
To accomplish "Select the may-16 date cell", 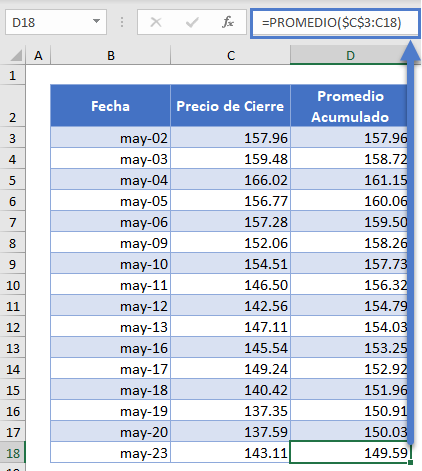I will click(x=110, y=348).
